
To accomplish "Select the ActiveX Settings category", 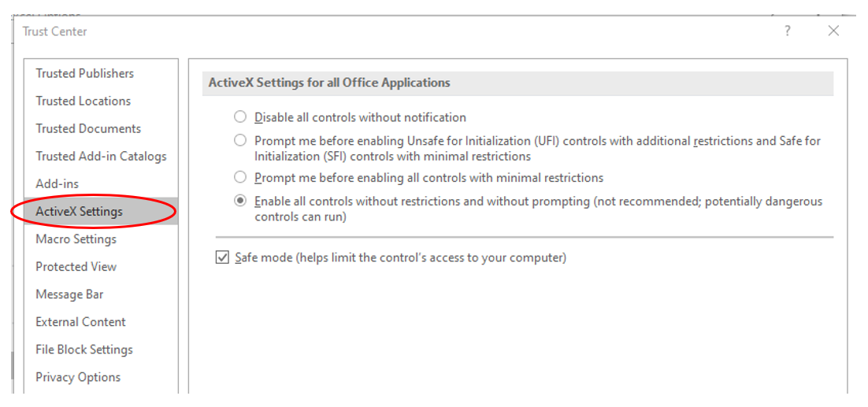I will click(x=80, y=211).
